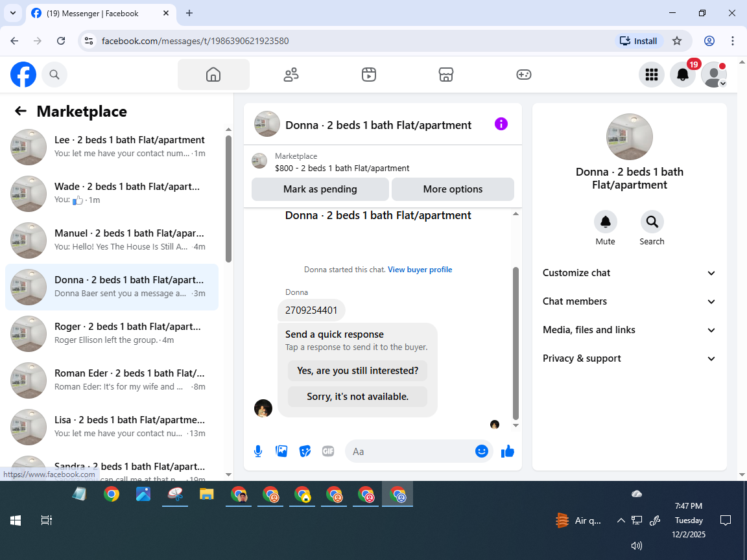The height and width of the screenshot is (560, 747).
Task: Click Lee conversation thumbnail image
Action: [x=29, y=146]
